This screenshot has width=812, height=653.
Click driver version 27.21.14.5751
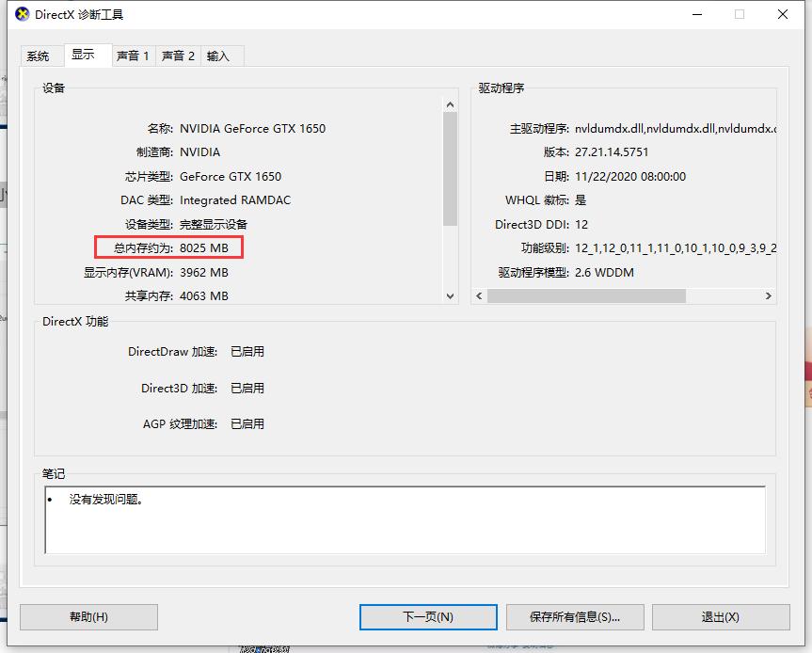[612, 152]
